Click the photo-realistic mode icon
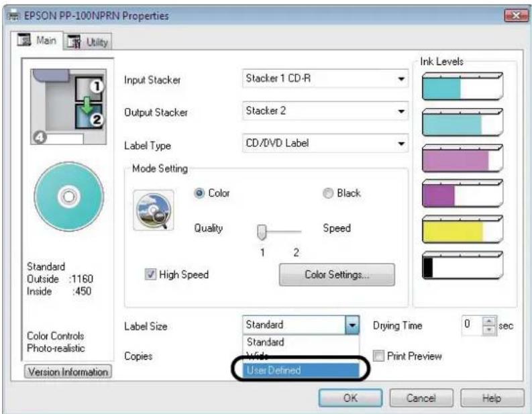 click(x=154, y=211)
